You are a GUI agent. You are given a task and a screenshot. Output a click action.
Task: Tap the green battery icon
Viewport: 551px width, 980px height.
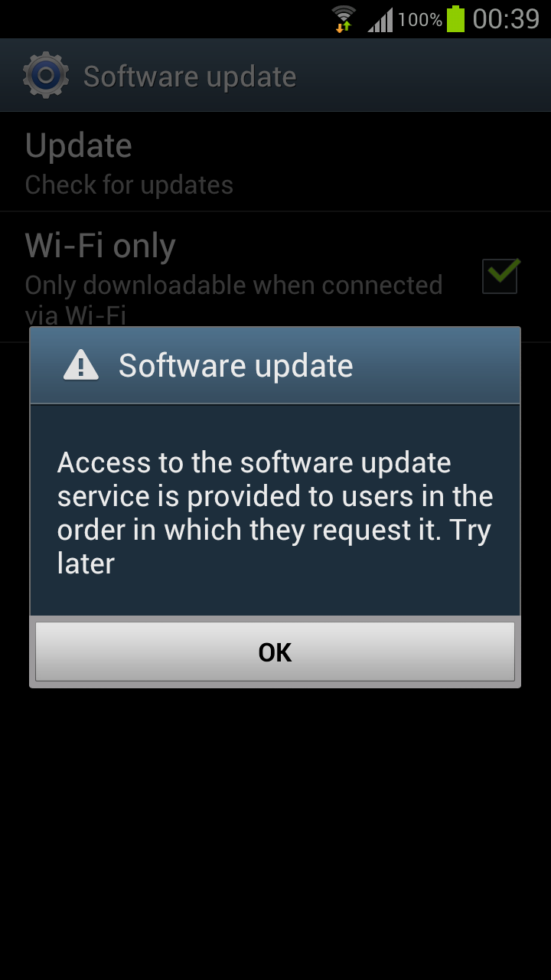pyautogui.click(x=456, y=18)
